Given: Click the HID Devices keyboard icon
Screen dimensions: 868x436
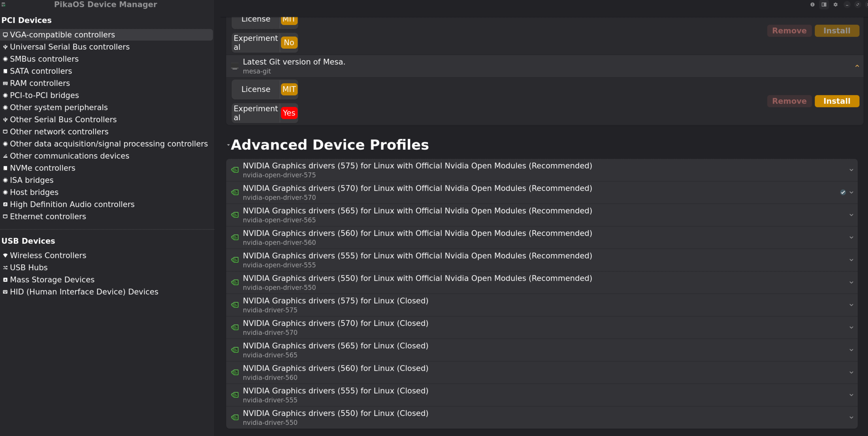Looking at the screenshot, I should coord(5,292).
